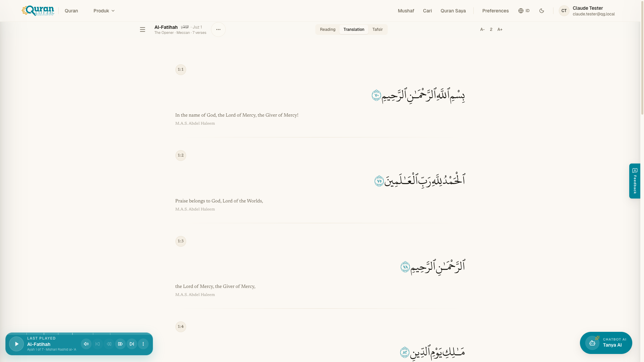
Task: Open the surah list hamburger menu
Action: pyautogui.click(x=143, y=29)
